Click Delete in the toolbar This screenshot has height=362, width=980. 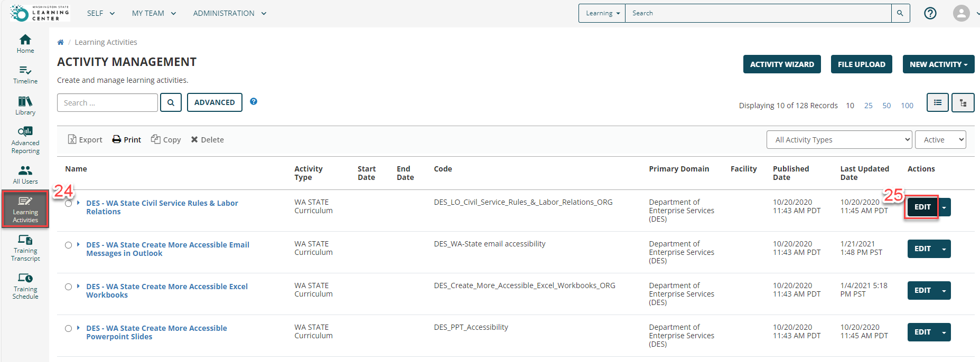click(207, 139)
